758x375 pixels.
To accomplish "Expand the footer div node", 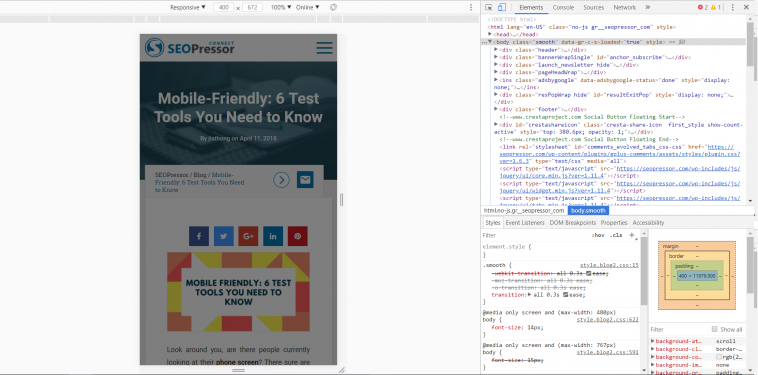I will 496,109.
